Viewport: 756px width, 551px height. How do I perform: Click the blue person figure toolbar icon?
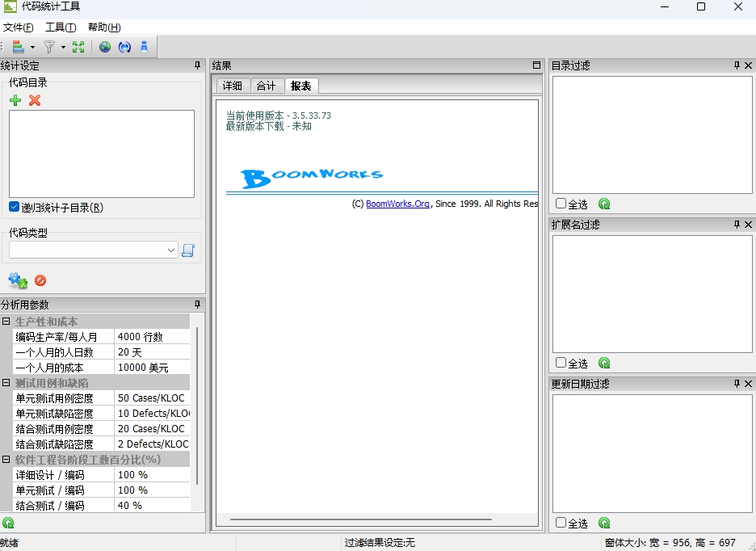click(x=144, y=47)
